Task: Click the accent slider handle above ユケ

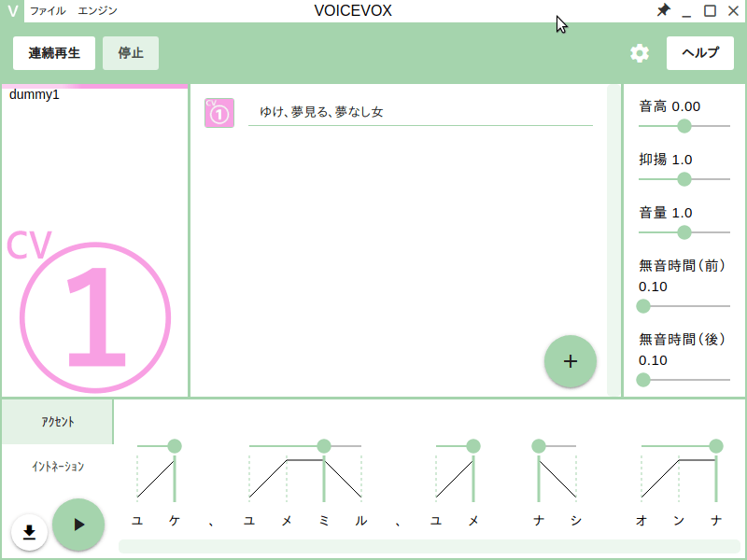Action: pos(175,446)
